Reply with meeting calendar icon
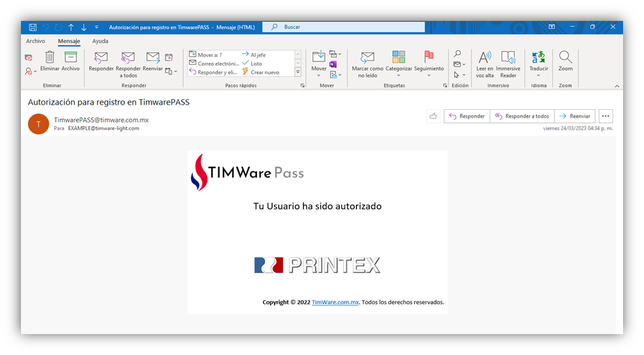 point(169,57)
